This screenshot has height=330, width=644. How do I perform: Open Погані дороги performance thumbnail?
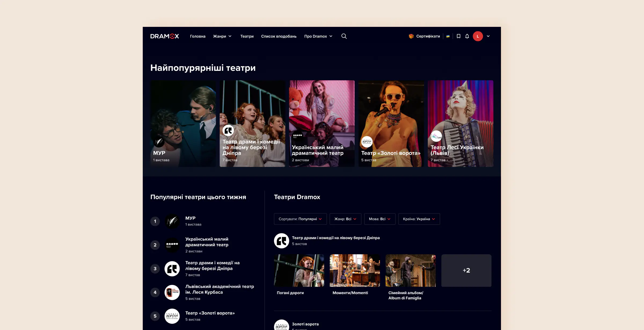[x=299, y=270]
